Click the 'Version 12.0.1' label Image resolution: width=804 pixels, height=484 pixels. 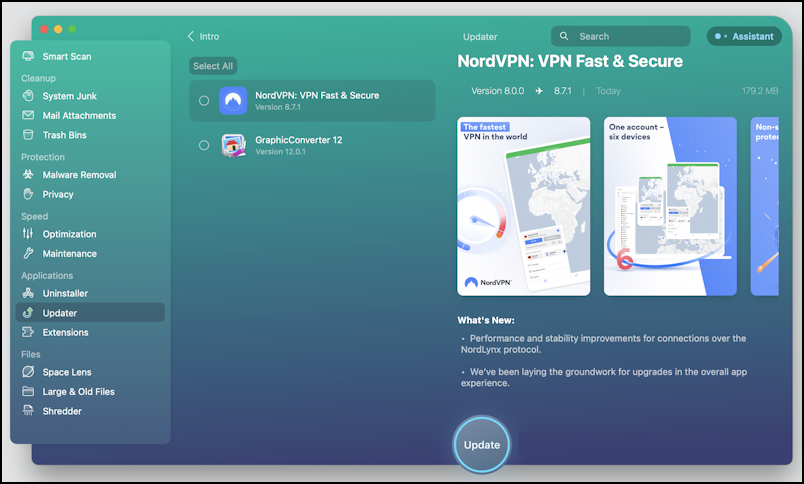point(280,151)
